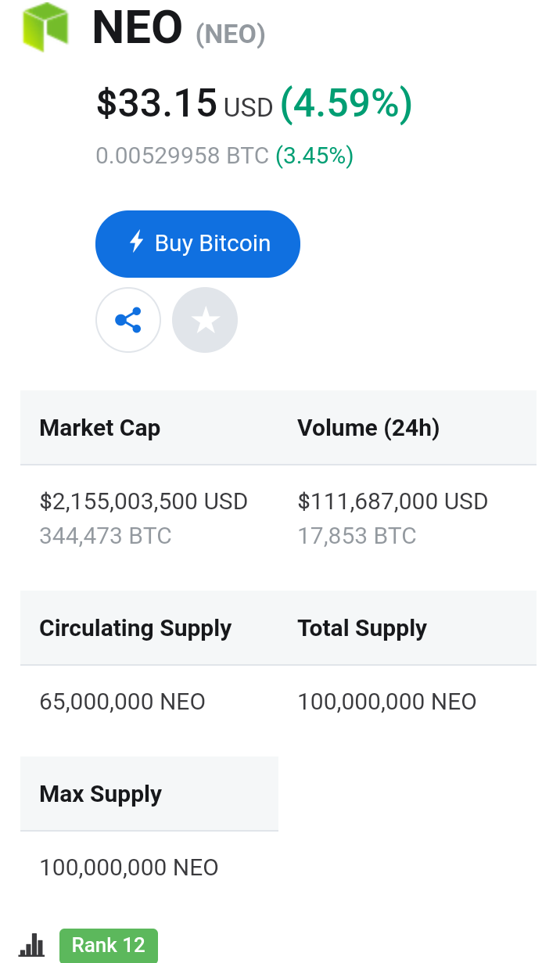Select the $33.15 price value
The width and height of the screenshot is (560, 963).
pos(156,103)
